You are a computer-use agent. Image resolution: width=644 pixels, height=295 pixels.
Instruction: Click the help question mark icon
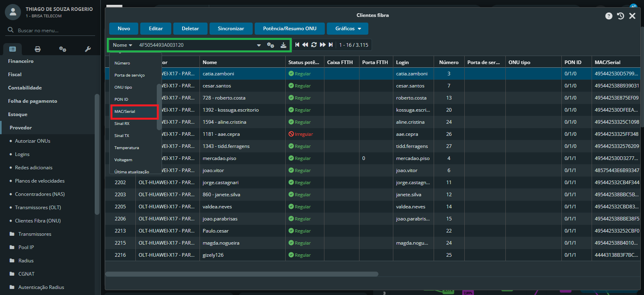[609, 16]
